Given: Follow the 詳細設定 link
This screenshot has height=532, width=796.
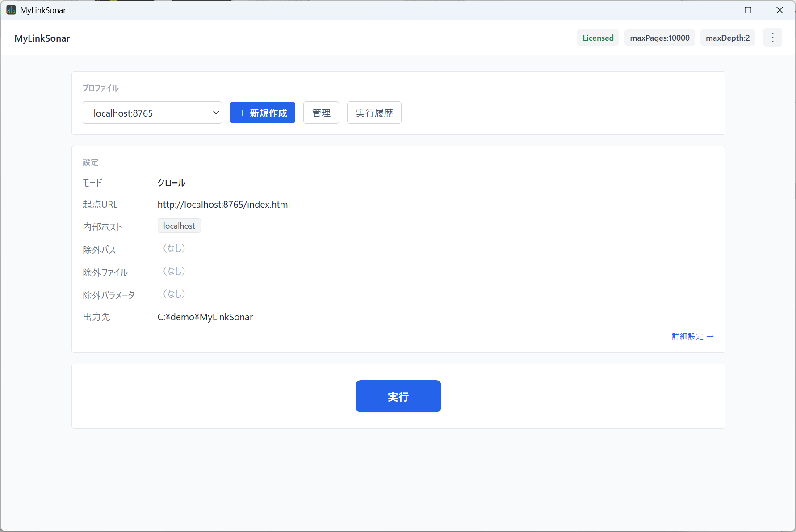Looking at the screenshot, I should (693, 336).
